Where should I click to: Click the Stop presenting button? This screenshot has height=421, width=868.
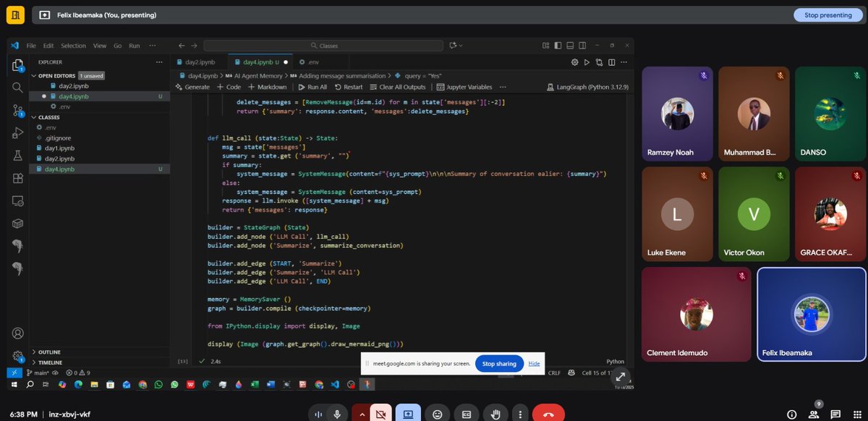click(x=827, y=14)
